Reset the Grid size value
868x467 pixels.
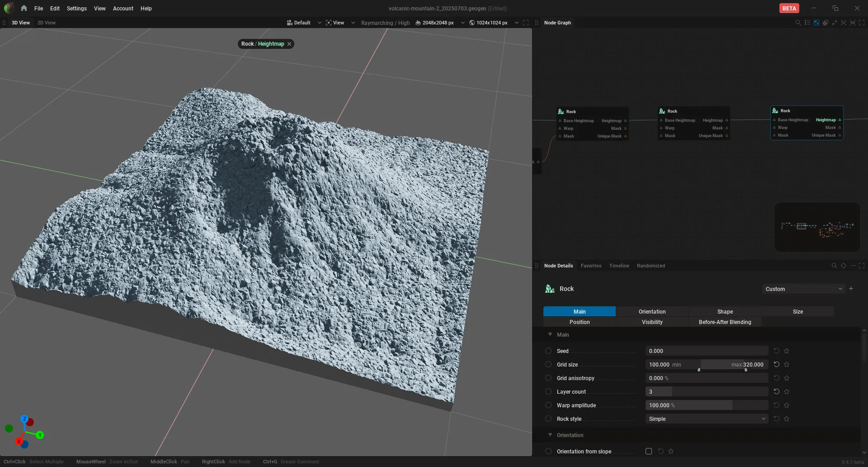coord(776,364)
